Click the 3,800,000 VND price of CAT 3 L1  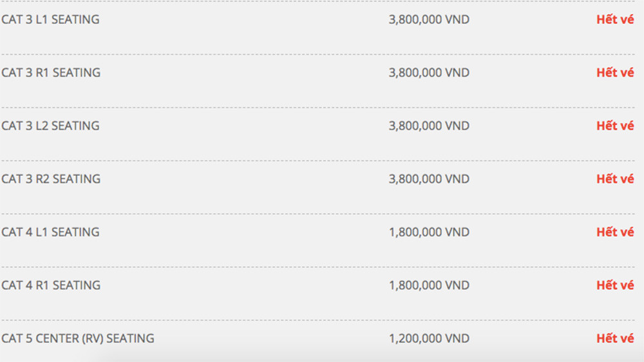(x=429, y=20)
